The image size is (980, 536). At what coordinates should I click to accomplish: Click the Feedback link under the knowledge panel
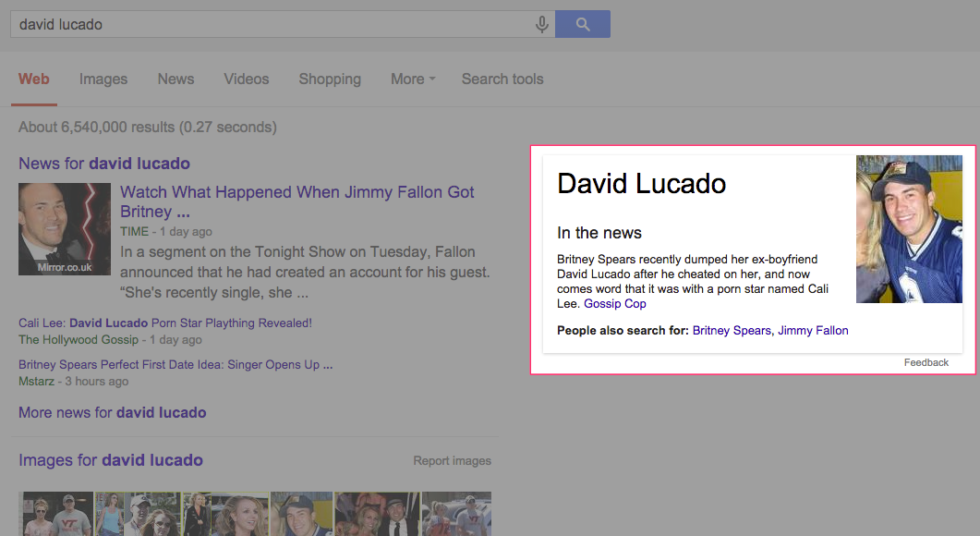click(x=926, y=363)
